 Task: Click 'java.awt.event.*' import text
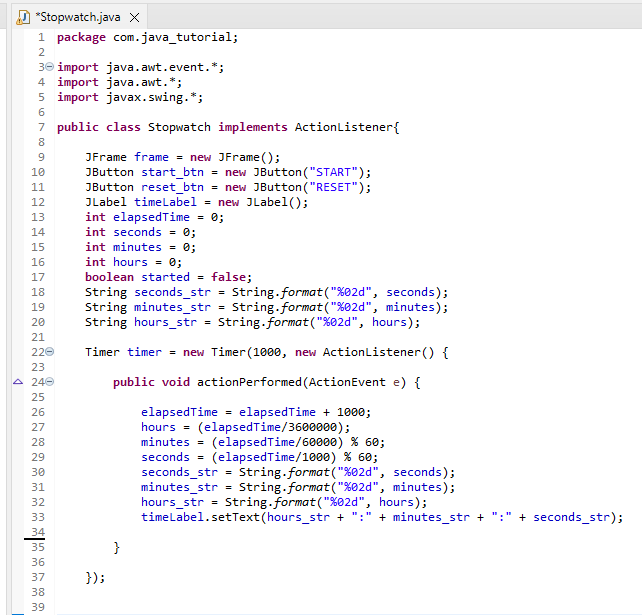tap(162, 67)
